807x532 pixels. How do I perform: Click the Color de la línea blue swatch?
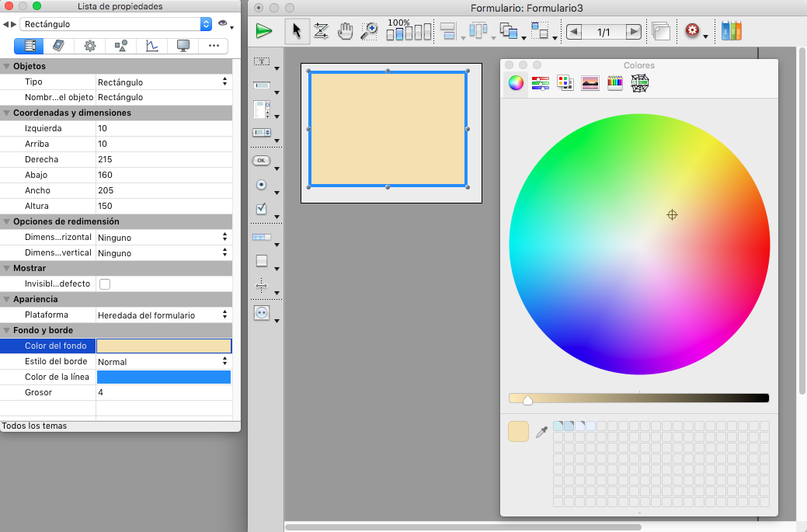coord(163,377)
